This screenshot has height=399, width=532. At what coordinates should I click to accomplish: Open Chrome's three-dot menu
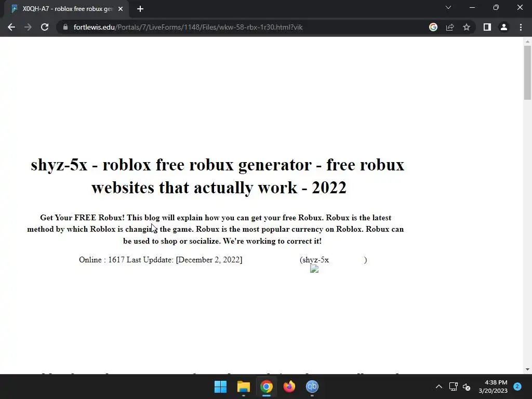pyautogui.click(x=521, y=27)
